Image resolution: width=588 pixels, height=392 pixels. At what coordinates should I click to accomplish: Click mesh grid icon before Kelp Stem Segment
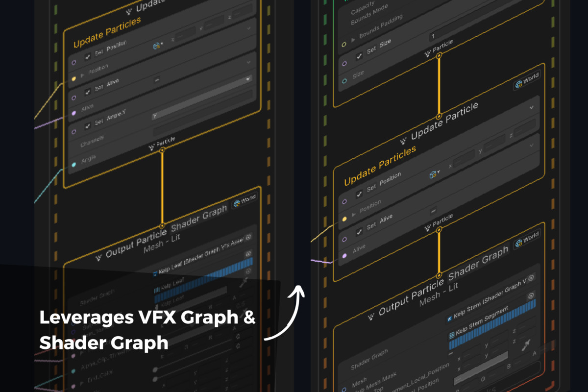tap(451, 335)
